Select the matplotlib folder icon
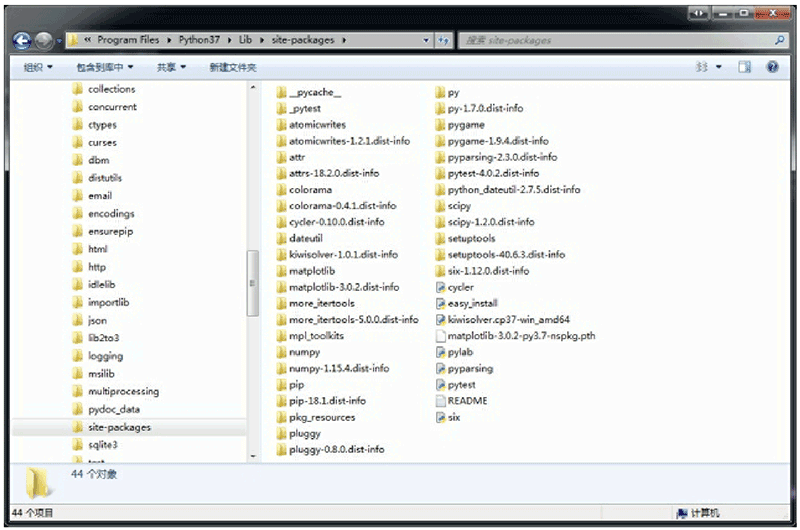 coord(281,271)
